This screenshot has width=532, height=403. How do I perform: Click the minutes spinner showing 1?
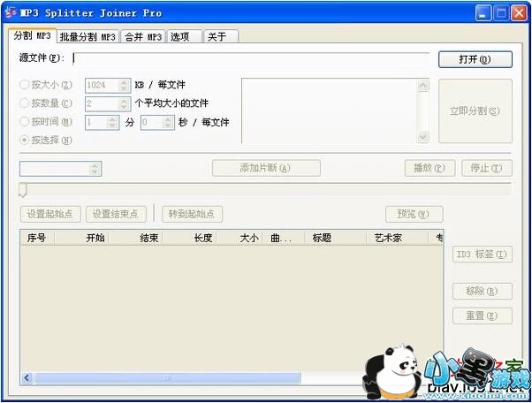(102, 122)
